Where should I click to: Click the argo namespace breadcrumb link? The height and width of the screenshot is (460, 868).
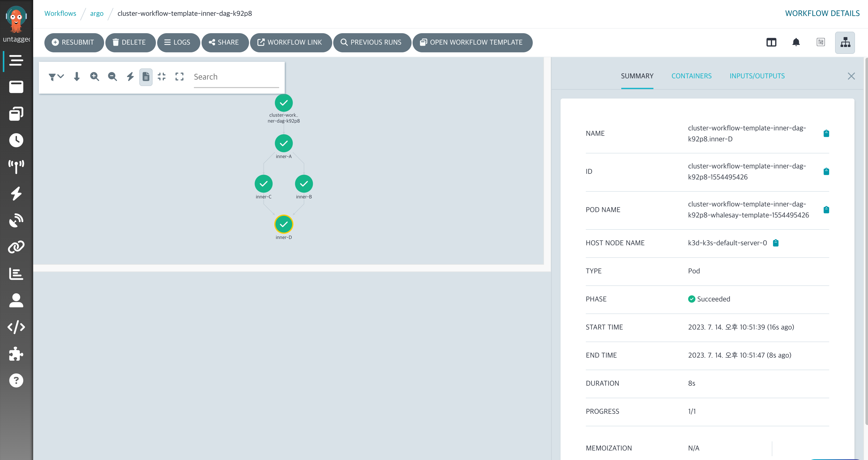97,14
